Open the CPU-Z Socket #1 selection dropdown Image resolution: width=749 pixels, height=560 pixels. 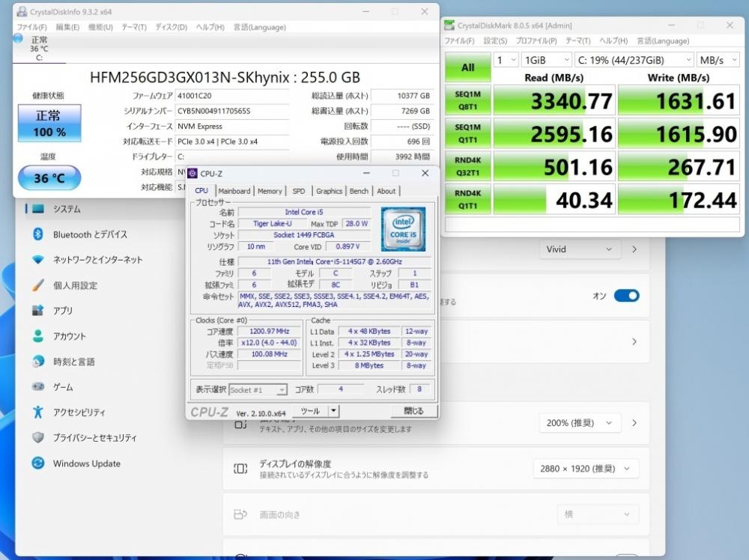258,390
